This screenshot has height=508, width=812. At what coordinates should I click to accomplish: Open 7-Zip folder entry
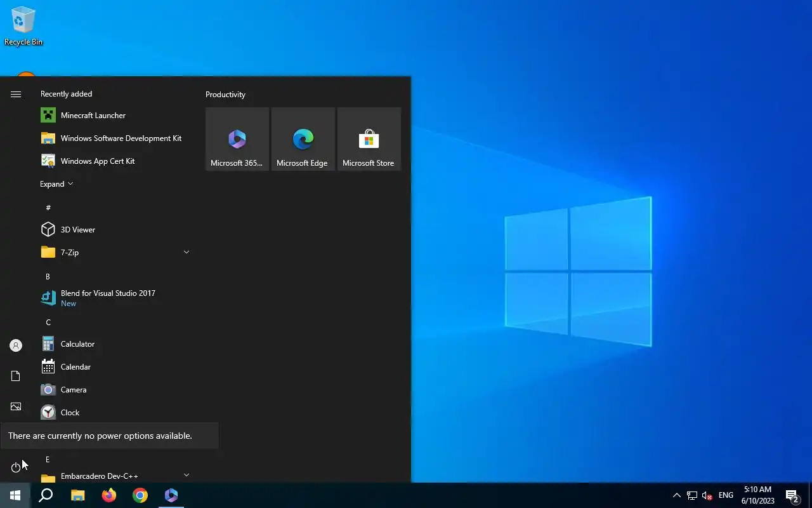(x=115, y=252)
